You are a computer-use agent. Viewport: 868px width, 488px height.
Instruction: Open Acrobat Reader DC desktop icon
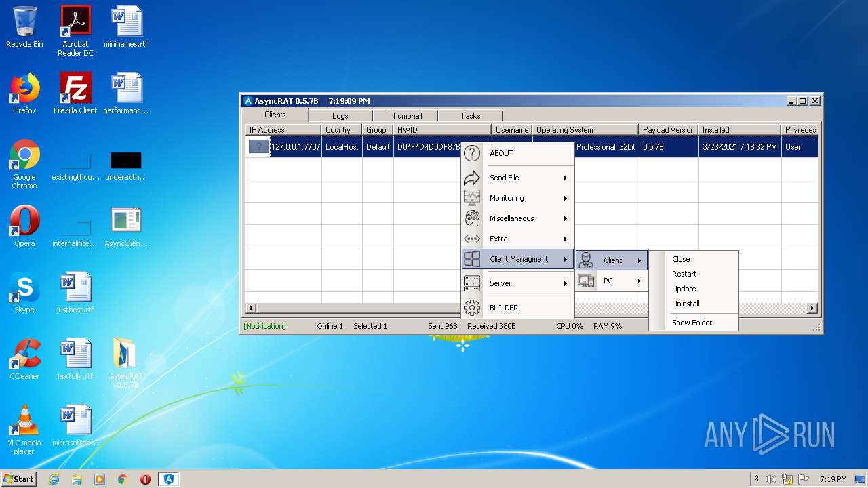click(75, 32)
